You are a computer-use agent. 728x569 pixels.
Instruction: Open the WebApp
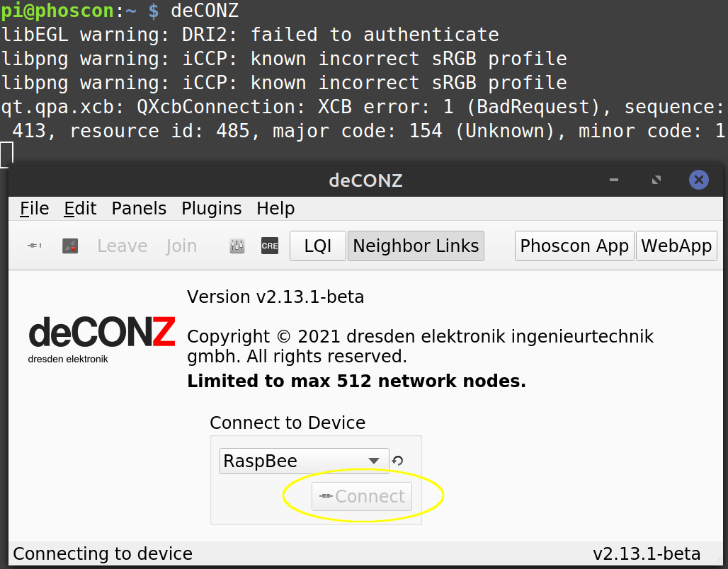click(x=676, y=246)
